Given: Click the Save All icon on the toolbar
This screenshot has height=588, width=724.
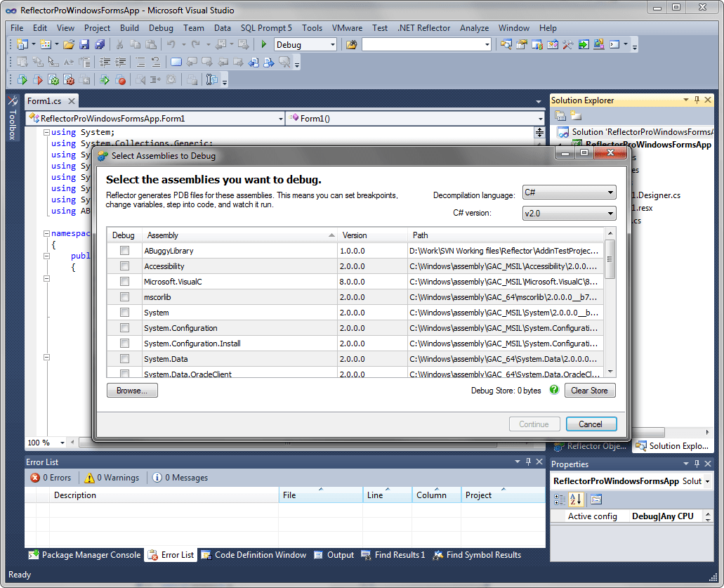Looking at the screenshot, I should coord(100,44).
